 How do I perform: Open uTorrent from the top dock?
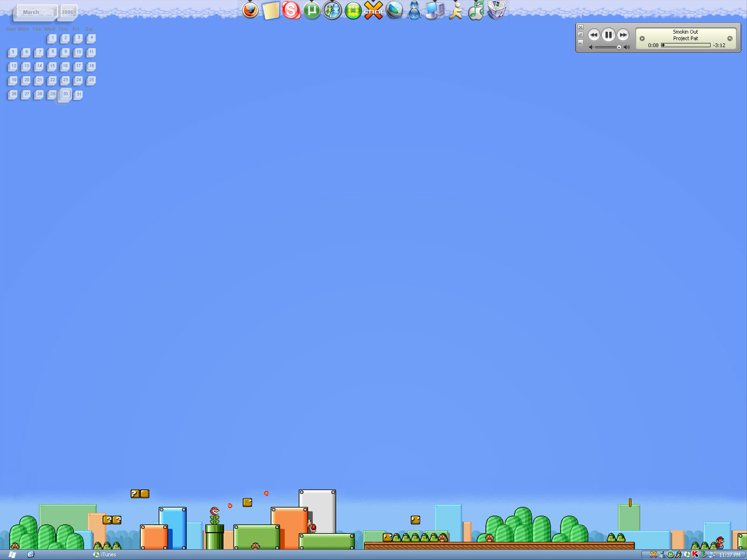pyautogui.click(x=312, y=10)
